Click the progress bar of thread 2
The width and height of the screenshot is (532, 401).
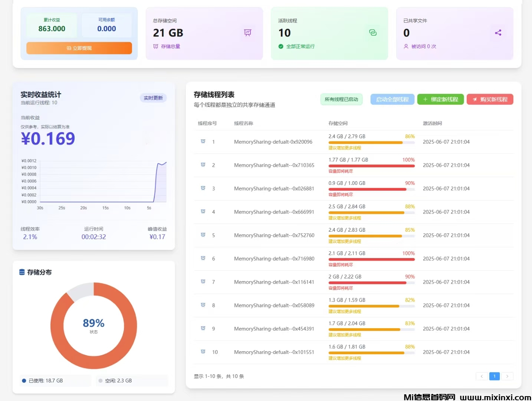tap(371, 166)
